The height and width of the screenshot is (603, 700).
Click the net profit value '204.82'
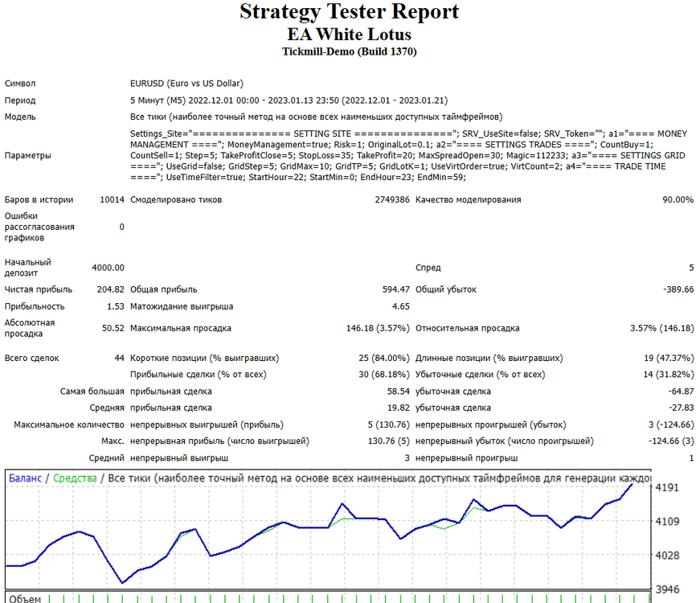coord(110,289)
